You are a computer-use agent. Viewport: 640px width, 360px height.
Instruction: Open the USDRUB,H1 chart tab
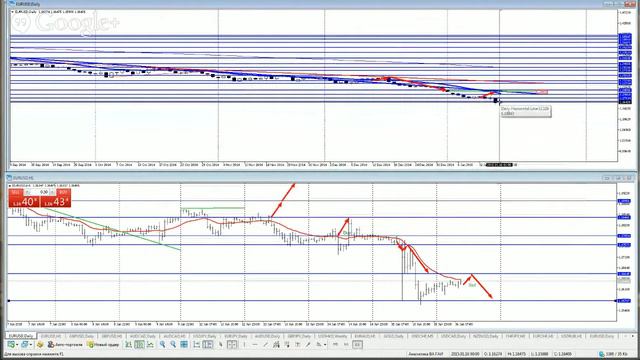[x=571, y=336]
